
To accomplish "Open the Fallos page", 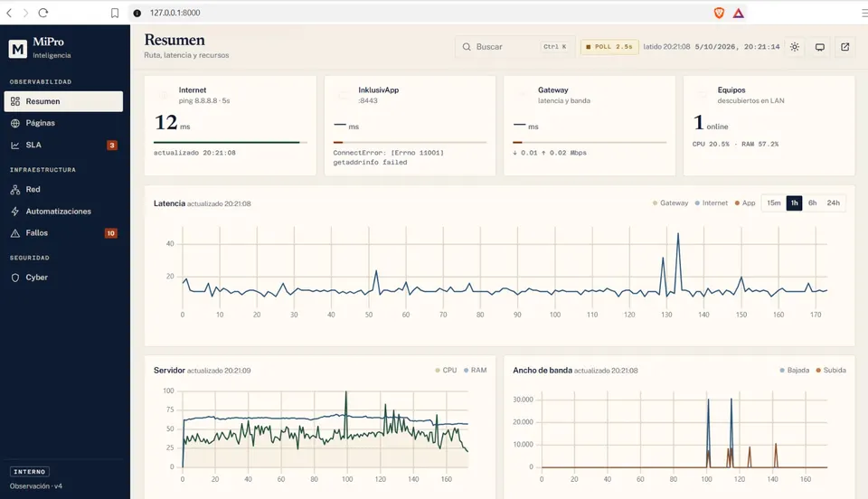I will click(x=63, y=233).
